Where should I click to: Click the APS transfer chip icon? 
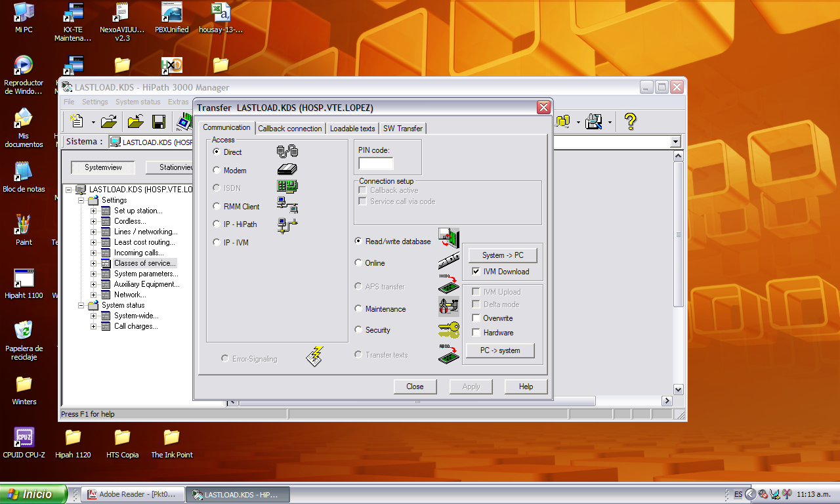coord(449,284)
